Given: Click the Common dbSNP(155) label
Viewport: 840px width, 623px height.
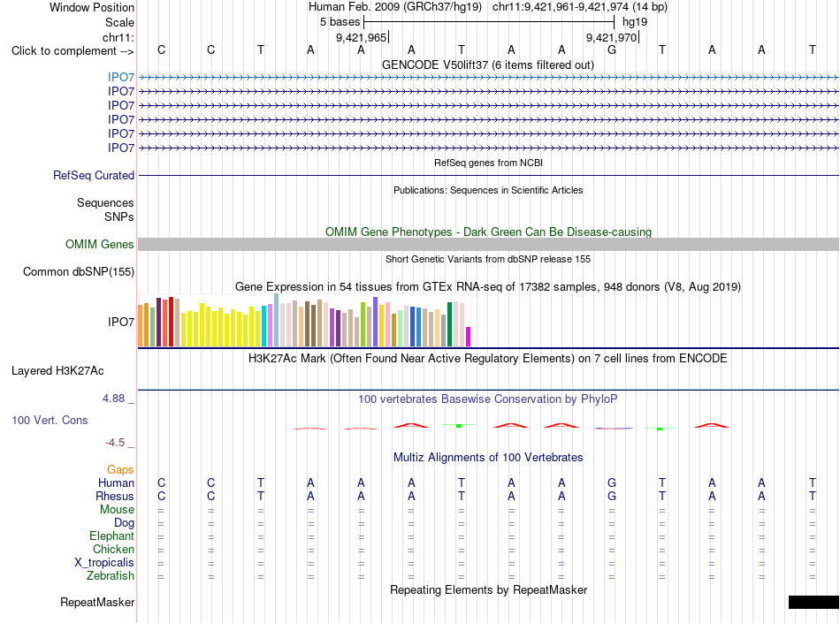Looking at the screenshot, I should coord(78,272).
